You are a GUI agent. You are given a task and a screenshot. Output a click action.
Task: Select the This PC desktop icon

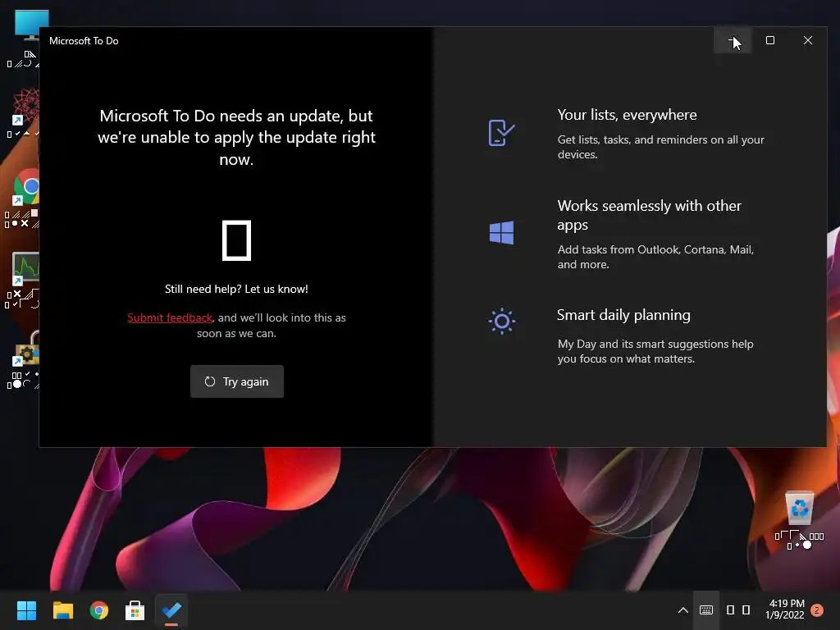[30, 25]
